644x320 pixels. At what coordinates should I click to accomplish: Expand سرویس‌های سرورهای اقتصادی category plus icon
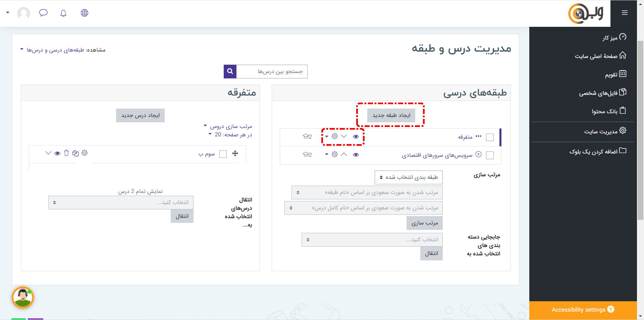479,154
